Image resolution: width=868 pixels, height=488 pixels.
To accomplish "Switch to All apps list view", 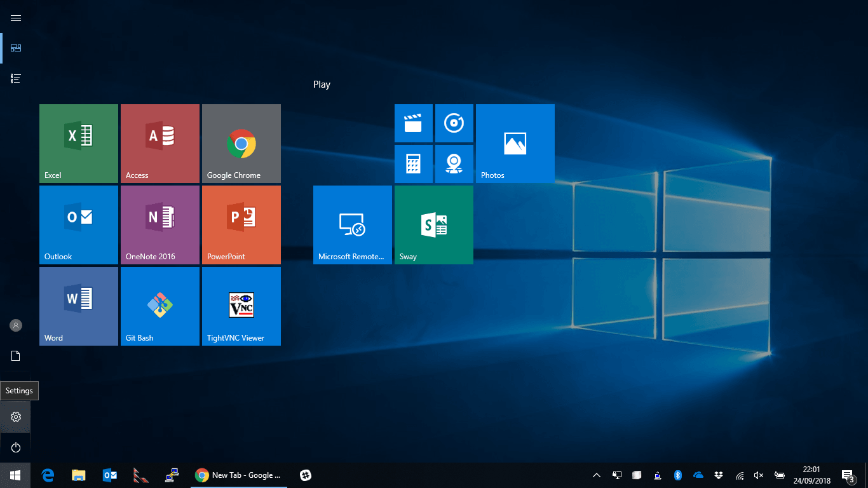I will pos(16,79).
